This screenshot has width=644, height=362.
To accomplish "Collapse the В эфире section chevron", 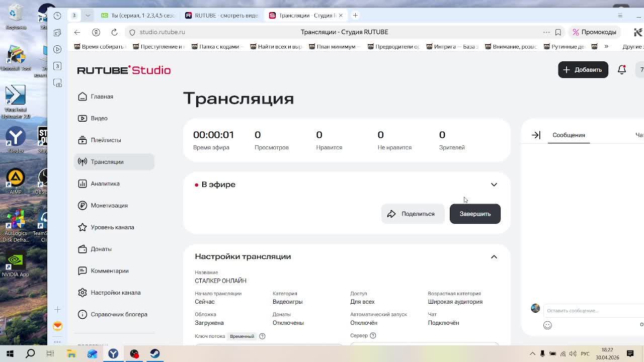I will (x=494, y=185).
